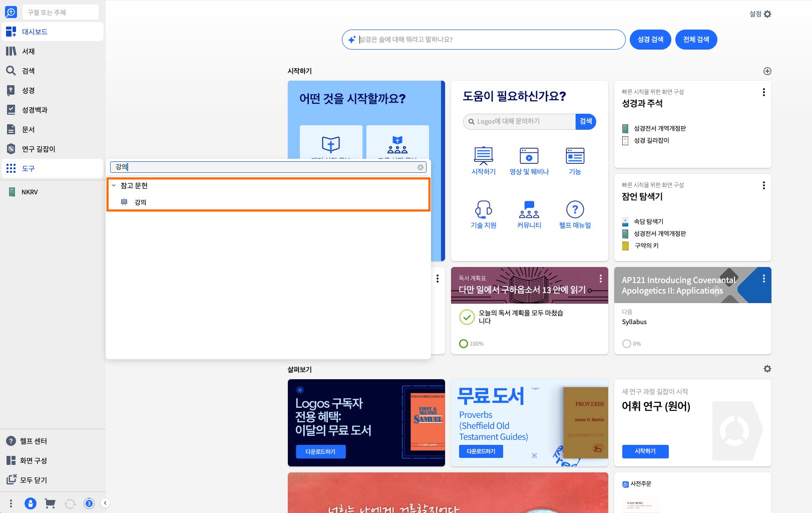Click 모두 닫기 close-all icon

11,480
